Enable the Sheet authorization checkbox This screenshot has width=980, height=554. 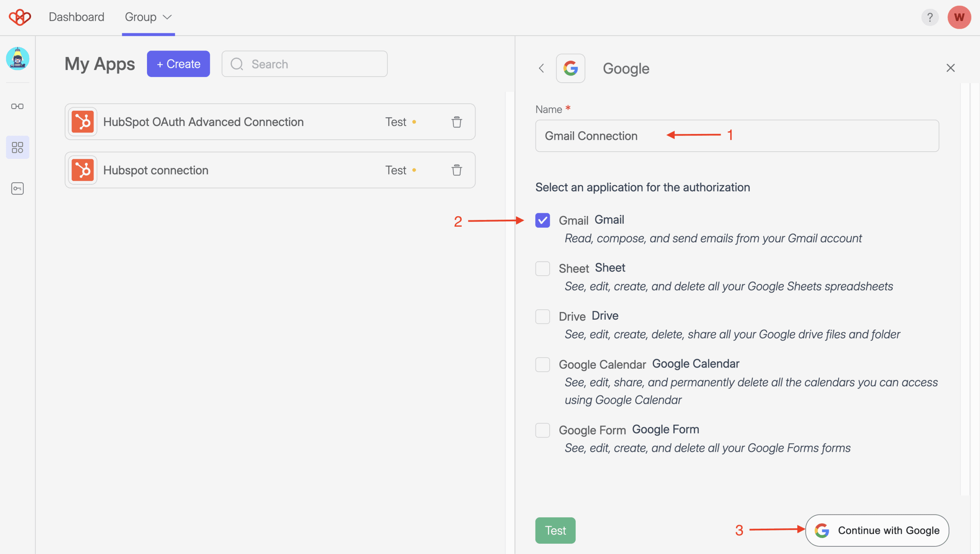[542, 268]
